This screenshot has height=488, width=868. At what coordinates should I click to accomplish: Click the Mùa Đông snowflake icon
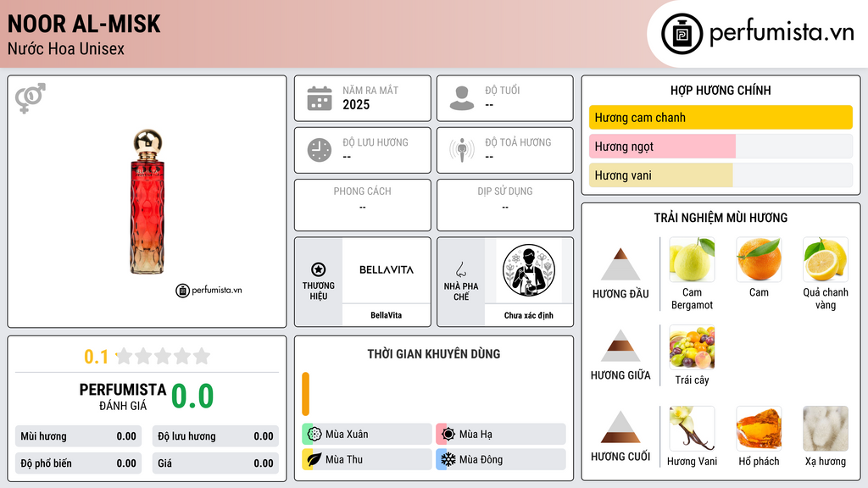click(448, 459)
